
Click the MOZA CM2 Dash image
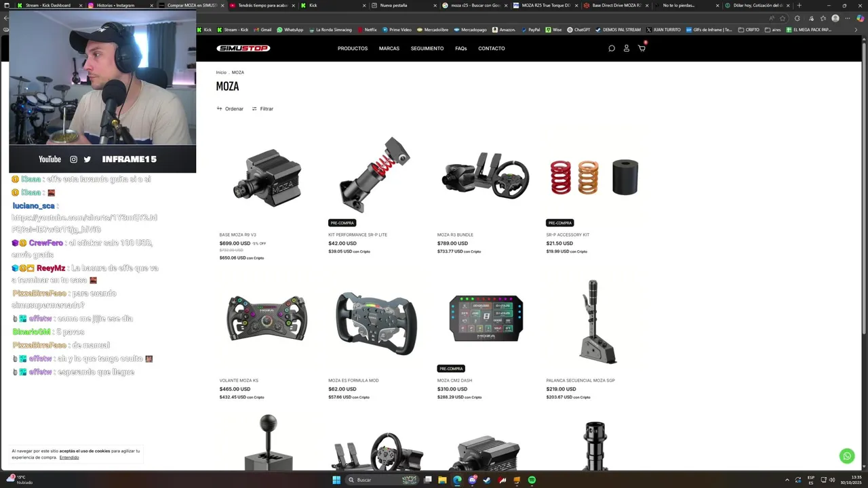click(486, 318)
